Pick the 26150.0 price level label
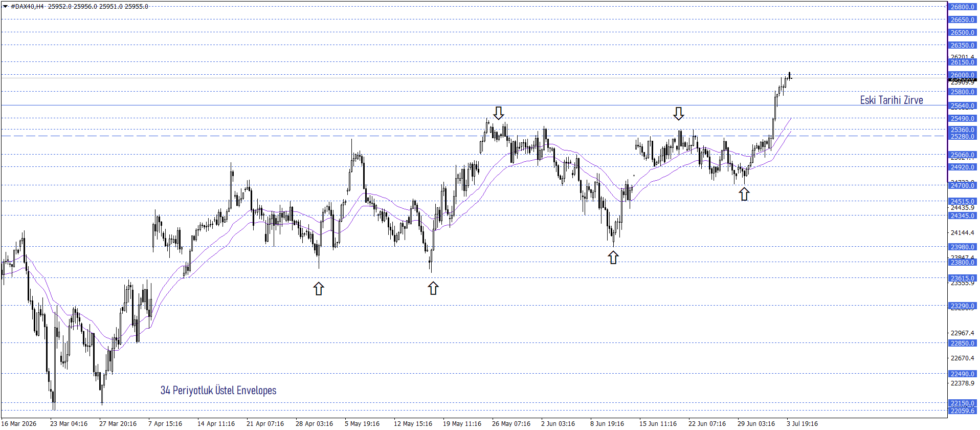 962,62
